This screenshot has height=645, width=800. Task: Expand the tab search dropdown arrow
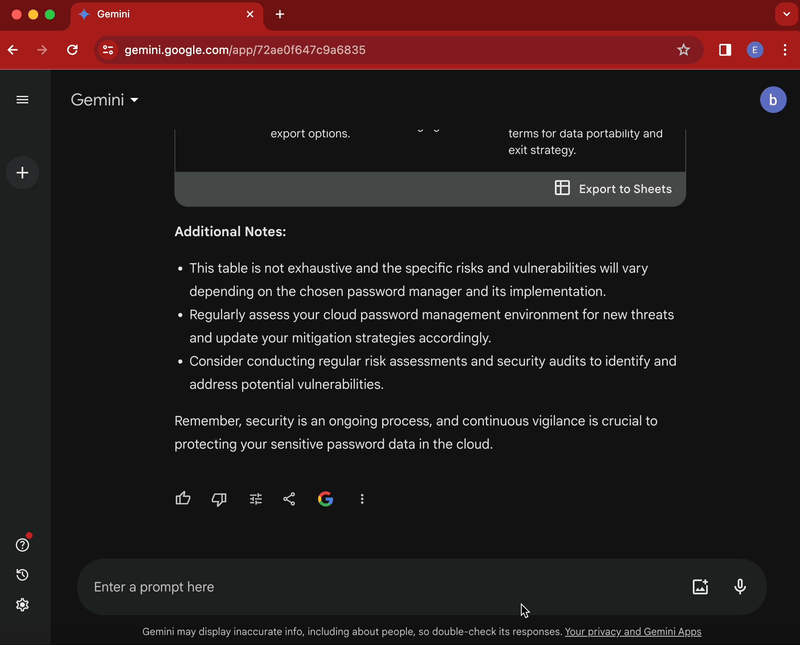tap(786, 14)
